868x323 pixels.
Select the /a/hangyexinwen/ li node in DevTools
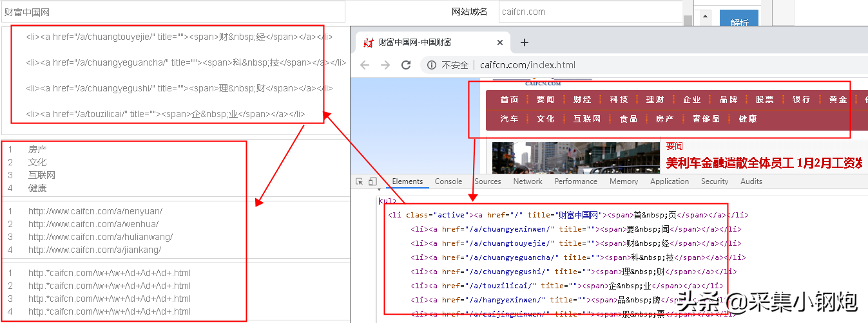(x=571, y=300)
